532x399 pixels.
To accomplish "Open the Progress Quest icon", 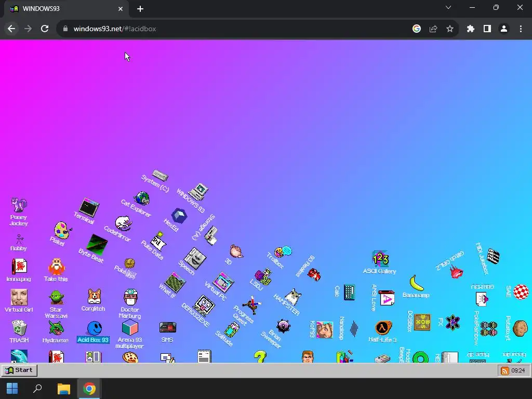I will pos(251,304).
